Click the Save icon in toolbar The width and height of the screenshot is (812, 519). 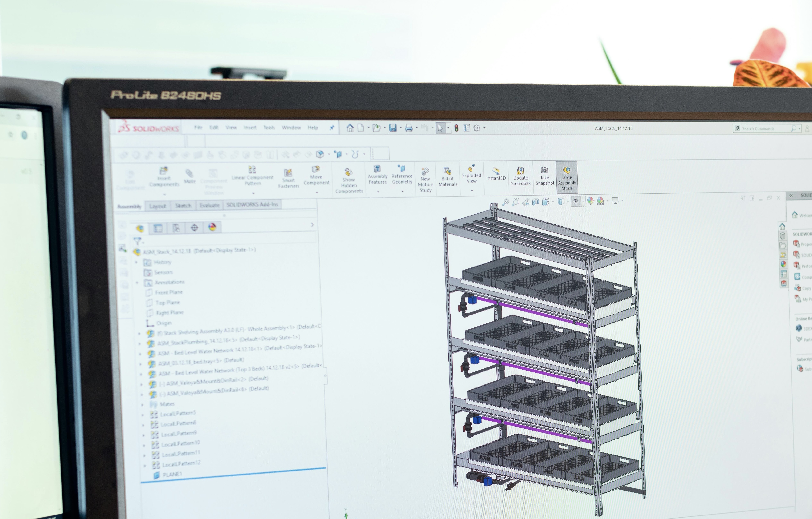click(393, 128)
